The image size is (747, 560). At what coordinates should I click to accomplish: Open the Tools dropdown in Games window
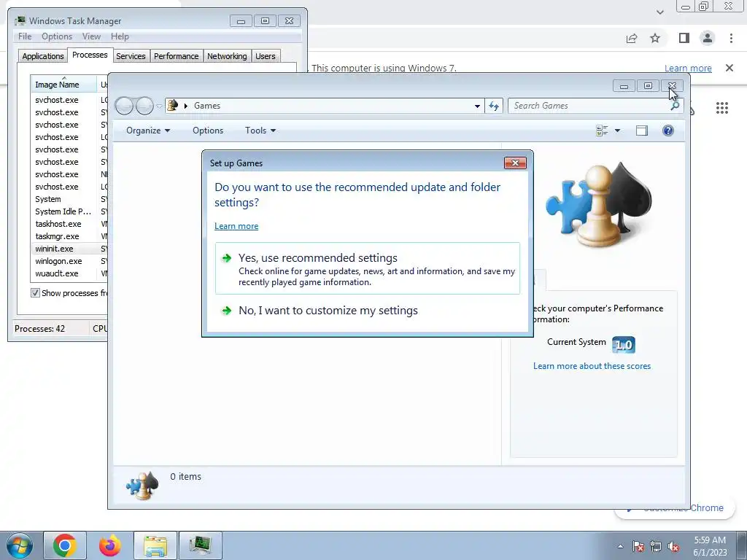[260, 131]
